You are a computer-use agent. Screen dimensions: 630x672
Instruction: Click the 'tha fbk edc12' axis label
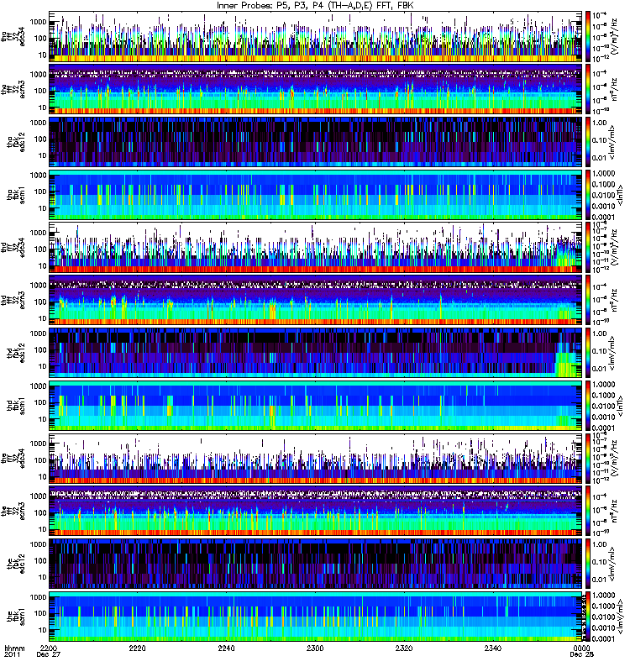pyautogui.click(x=16, y=142)
